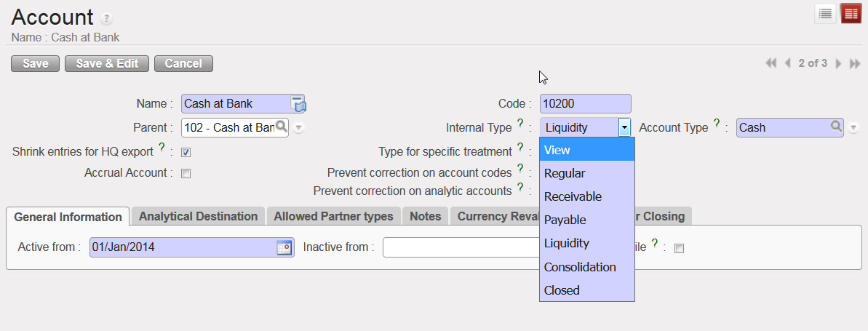The height and width of the screenshot is (331, 868).
Task: Click the Code input field
Action: [x=585, y=103]
